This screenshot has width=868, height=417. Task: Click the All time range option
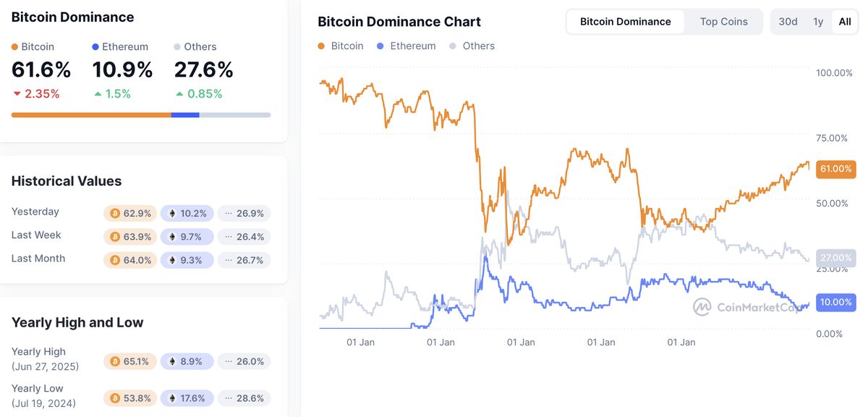click(x=844, y=22)
